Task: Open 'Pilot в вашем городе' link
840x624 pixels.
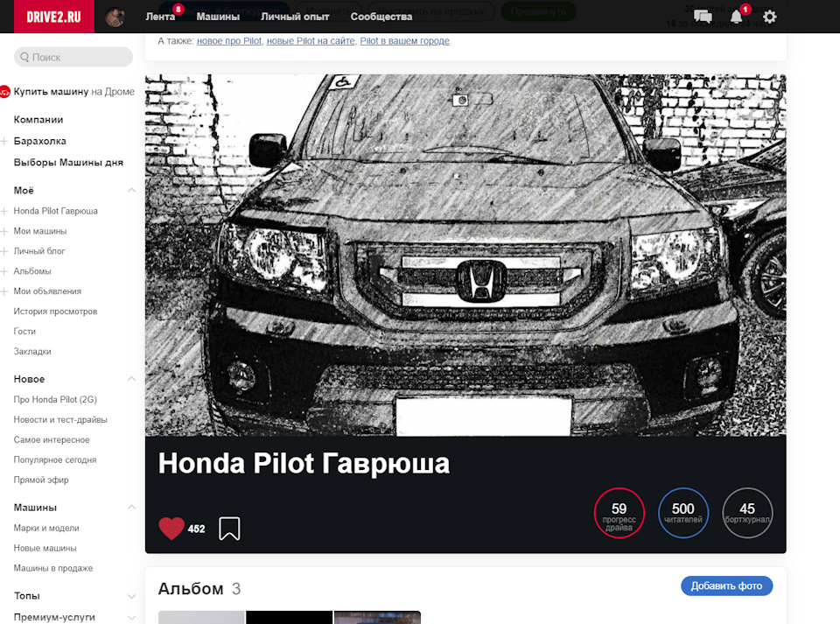Action: 404,41
